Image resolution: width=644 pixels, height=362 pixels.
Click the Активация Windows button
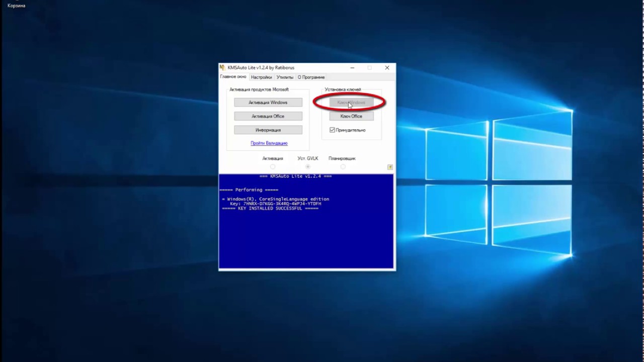[x=268, y=103]
